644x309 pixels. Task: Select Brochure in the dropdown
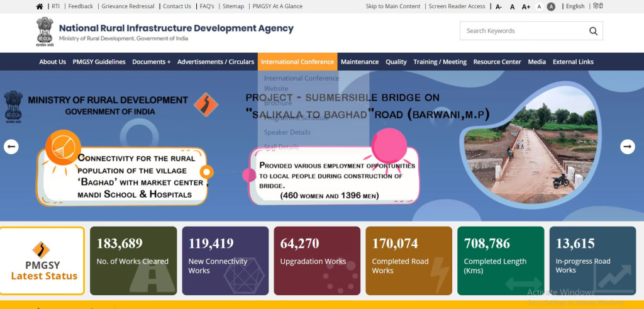point(278,103)
